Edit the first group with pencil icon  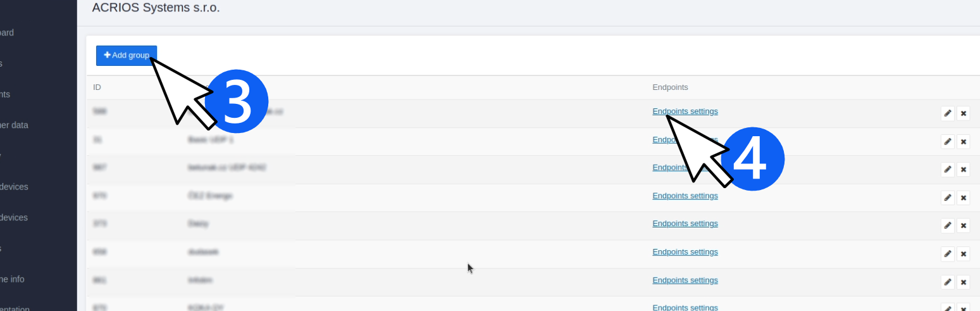pos(947,113)
